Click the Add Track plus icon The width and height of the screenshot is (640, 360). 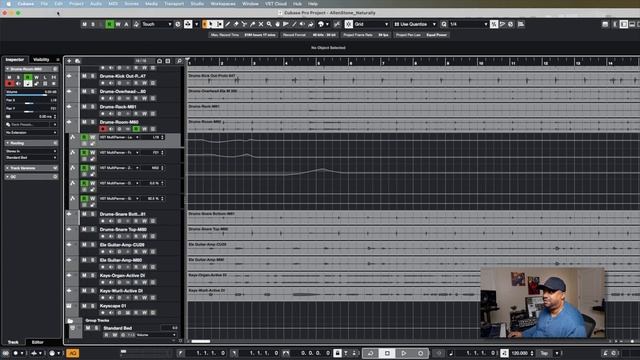(x=69, y=61)
